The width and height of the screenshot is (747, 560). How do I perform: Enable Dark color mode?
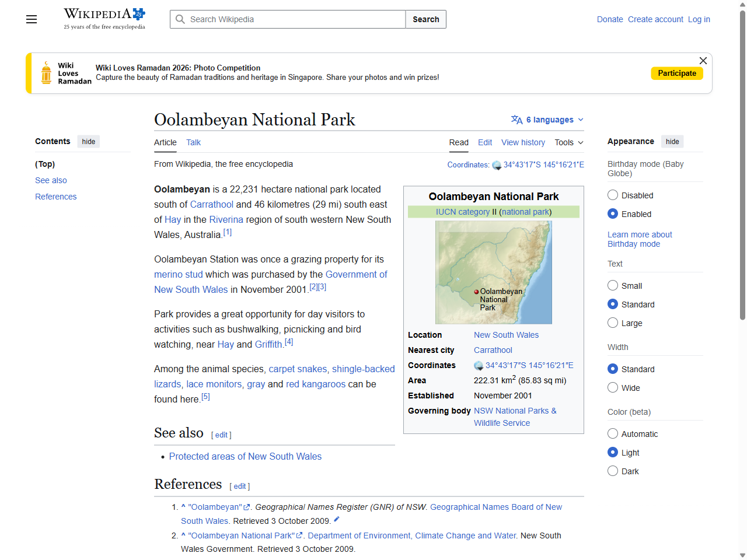(x=613, y=471)
